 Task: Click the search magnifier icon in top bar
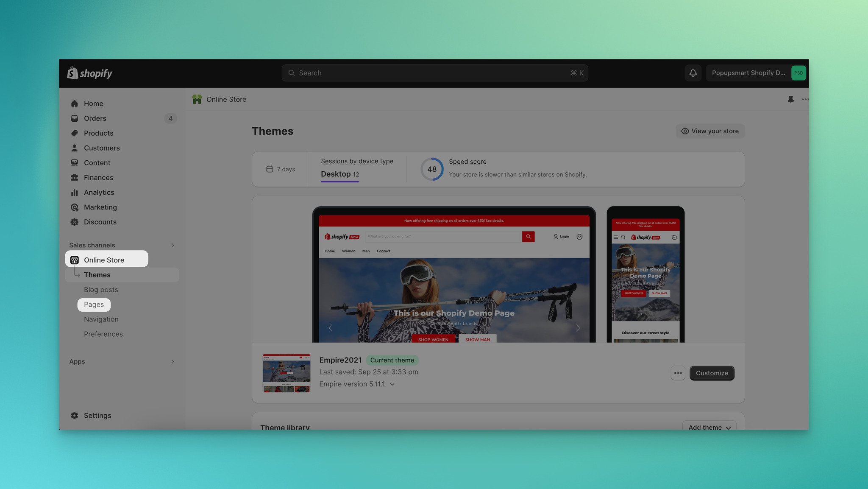pyautogui.click(x=292, y=73)
